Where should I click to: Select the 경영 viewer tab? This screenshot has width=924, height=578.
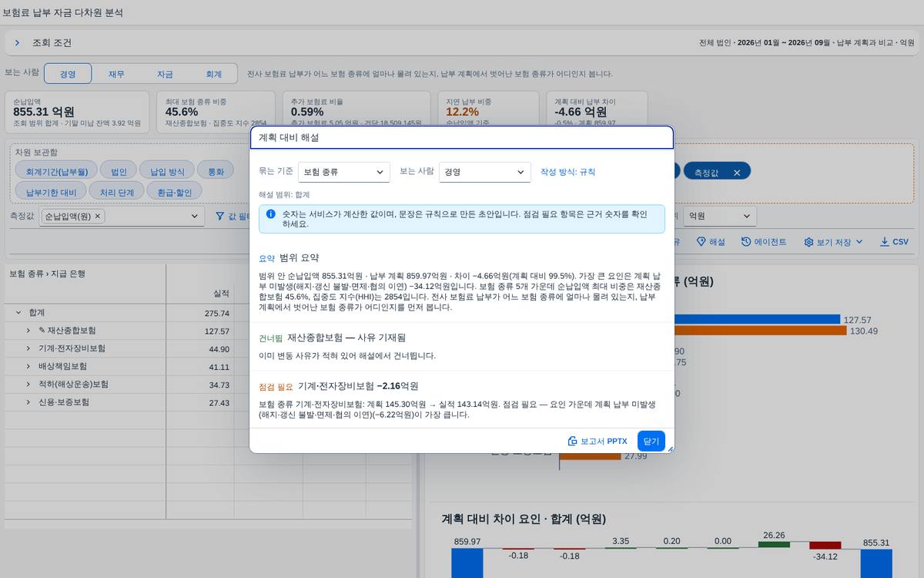[68, 74]
